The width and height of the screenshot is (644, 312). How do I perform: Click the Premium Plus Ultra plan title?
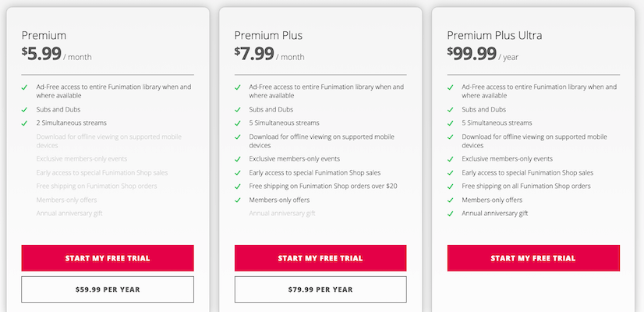coord(494,36)
